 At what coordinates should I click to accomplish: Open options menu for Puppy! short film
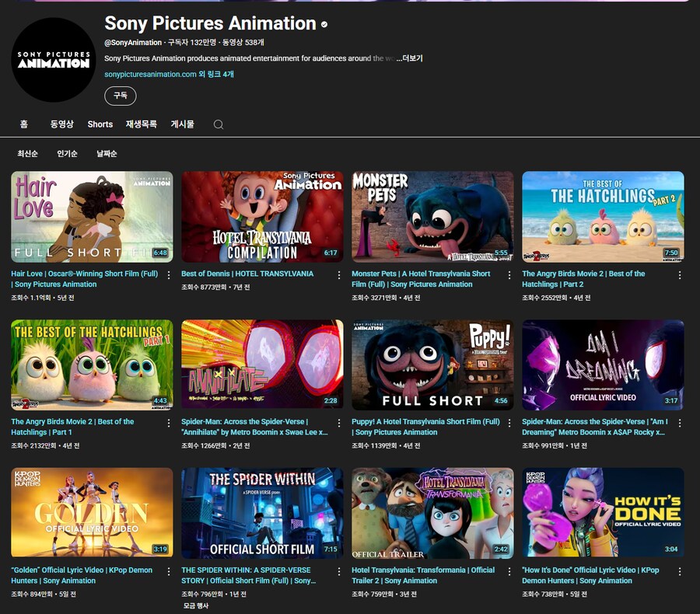pyautogui.click(x=509, y=423)
